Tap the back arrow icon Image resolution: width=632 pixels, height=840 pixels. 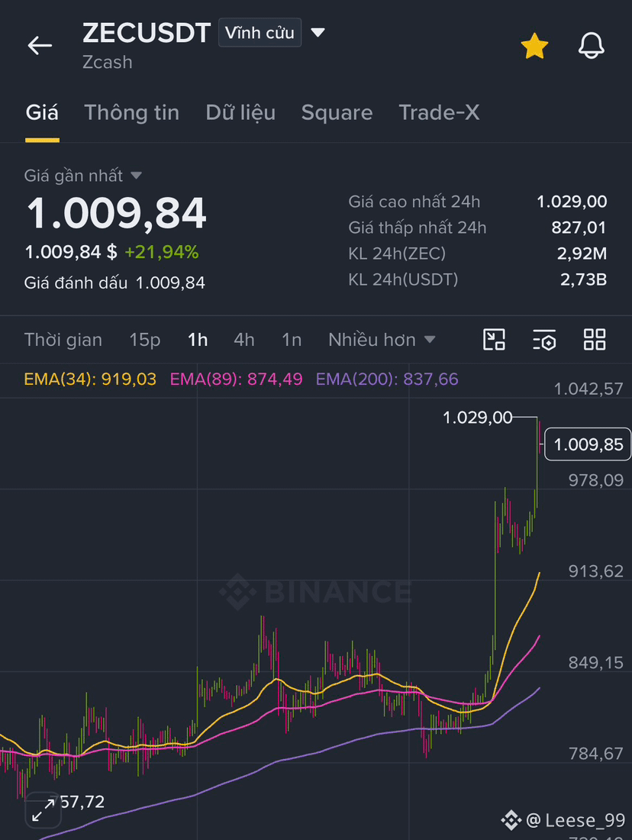(x=40, y=46)
